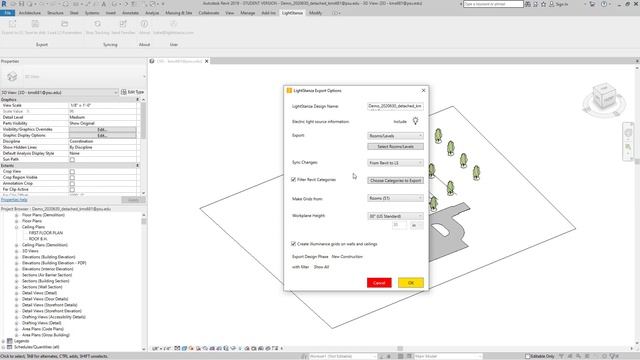Collapse the Graphics section in Properties

pos(138,100)
